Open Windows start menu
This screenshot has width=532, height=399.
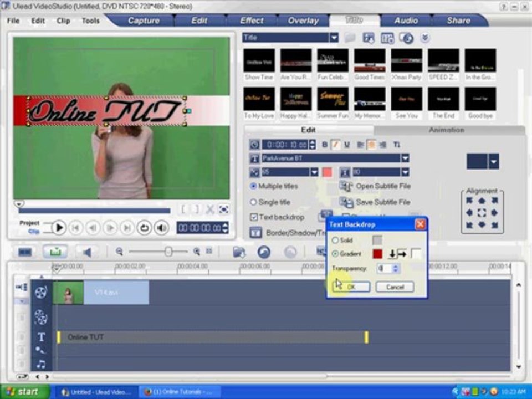(25, 392)
